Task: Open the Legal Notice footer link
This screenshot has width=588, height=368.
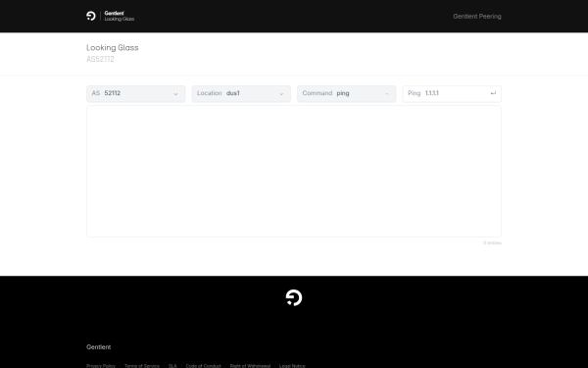Action: point(292,366)
